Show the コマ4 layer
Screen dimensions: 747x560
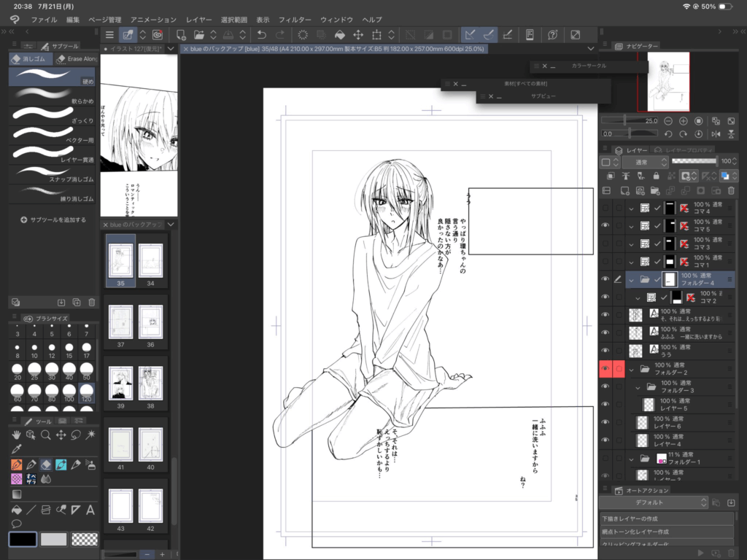click(x=605, y=208)
